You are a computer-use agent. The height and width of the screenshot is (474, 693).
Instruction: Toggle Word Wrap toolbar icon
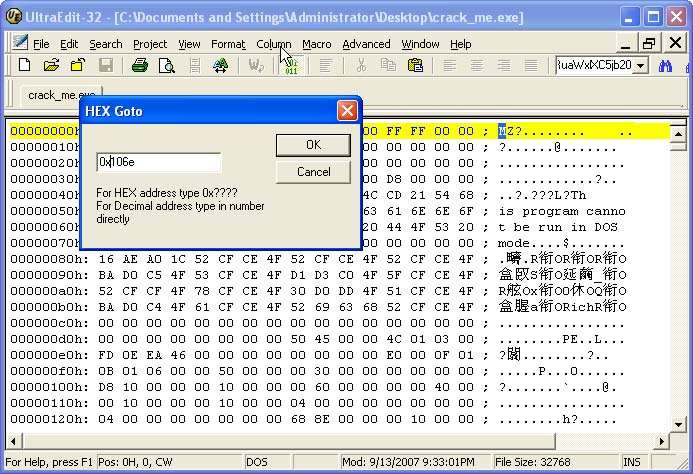256,65
